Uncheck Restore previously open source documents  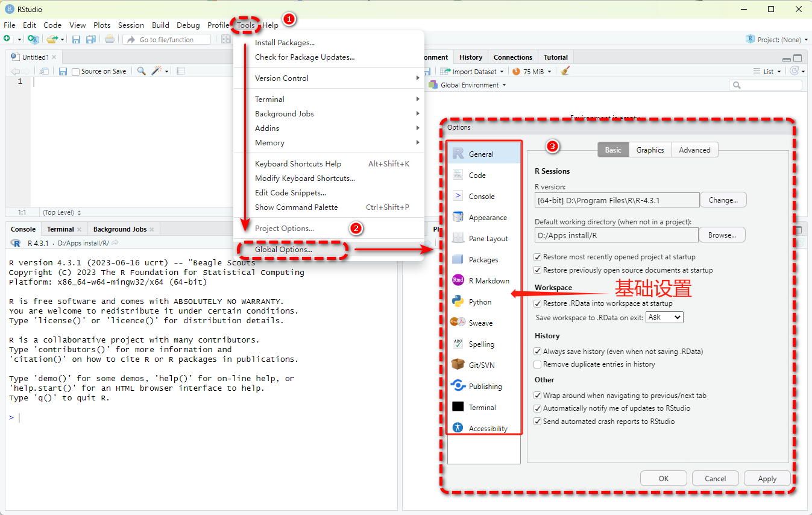coord(538,270)
